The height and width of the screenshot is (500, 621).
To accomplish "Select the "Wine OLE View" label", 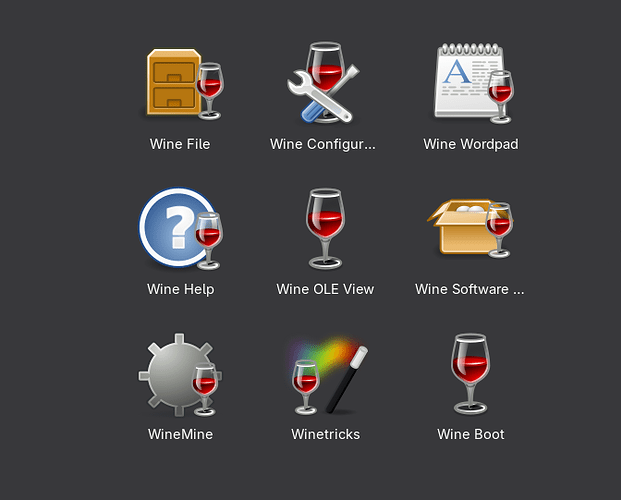I will [x=325, y=289].
